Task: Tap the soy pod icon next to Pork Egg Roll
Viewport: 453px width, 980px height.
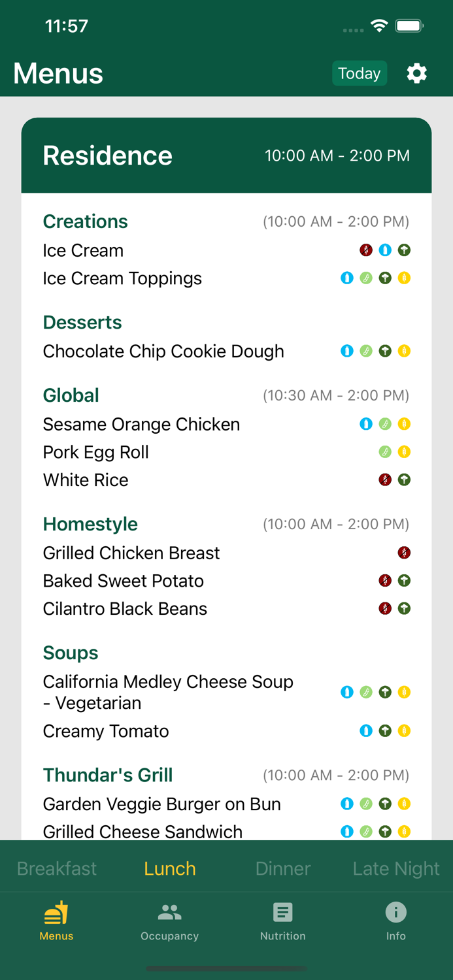Action: [x=385, y=451]
